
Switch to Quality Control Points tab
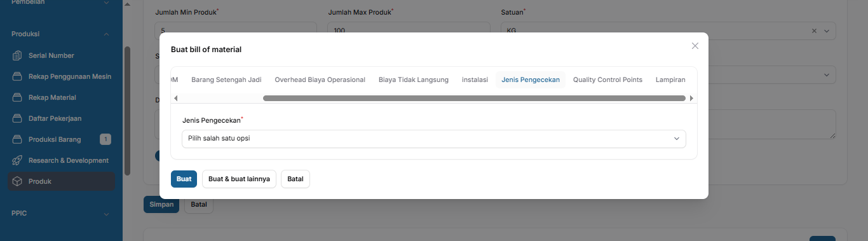607,79
